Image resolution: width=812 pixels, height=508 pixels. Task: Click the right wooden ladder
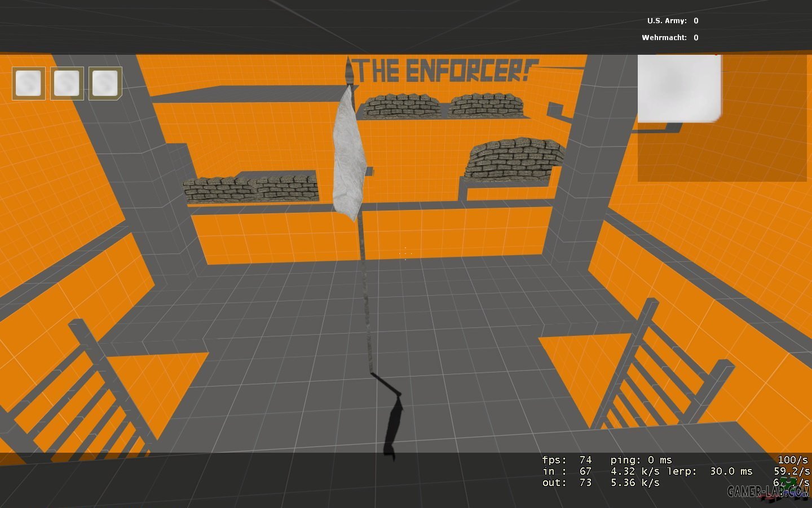(x=660, y=373)
